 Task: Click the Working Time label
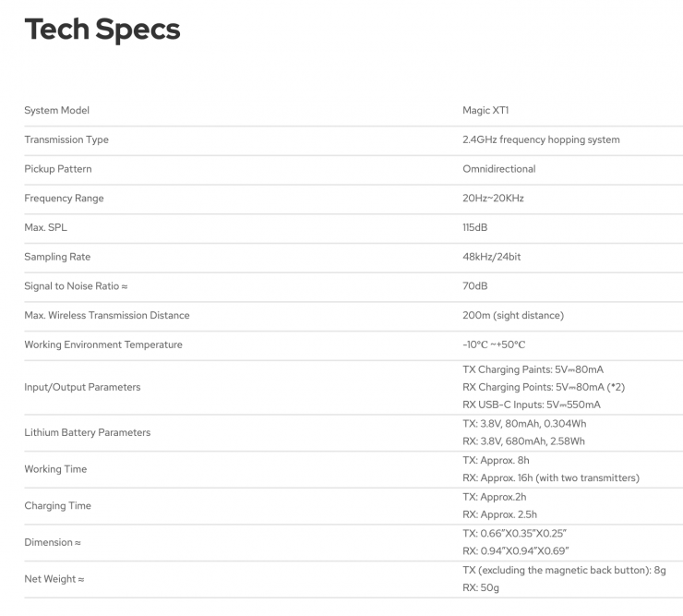click(55, 469)
